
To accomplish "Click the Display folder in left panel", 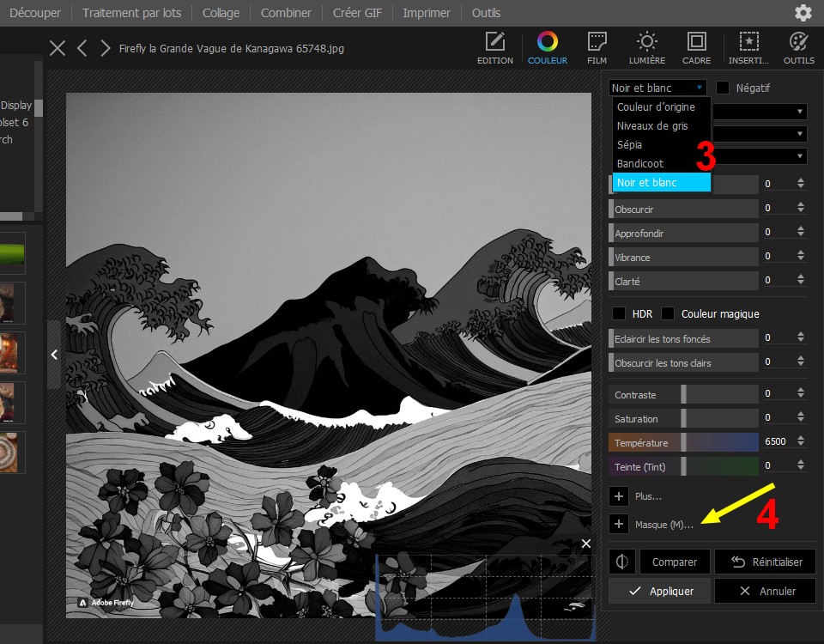I will coord(16,105).
